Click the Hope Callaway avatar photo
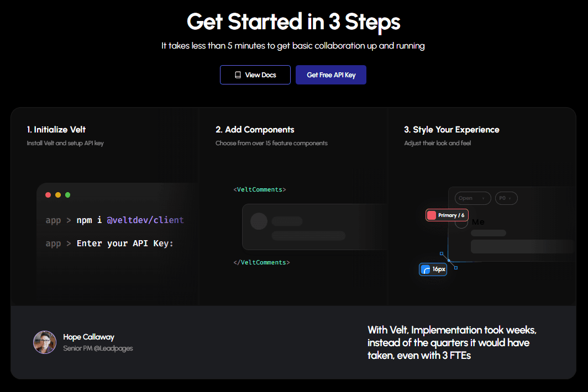This screenshot has height=392, width=588. (45, 342)
